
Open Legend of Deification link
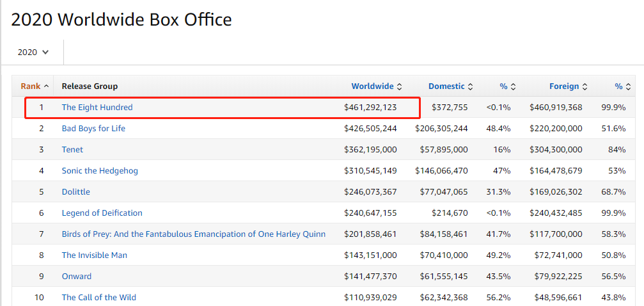[x=102, y=213]
